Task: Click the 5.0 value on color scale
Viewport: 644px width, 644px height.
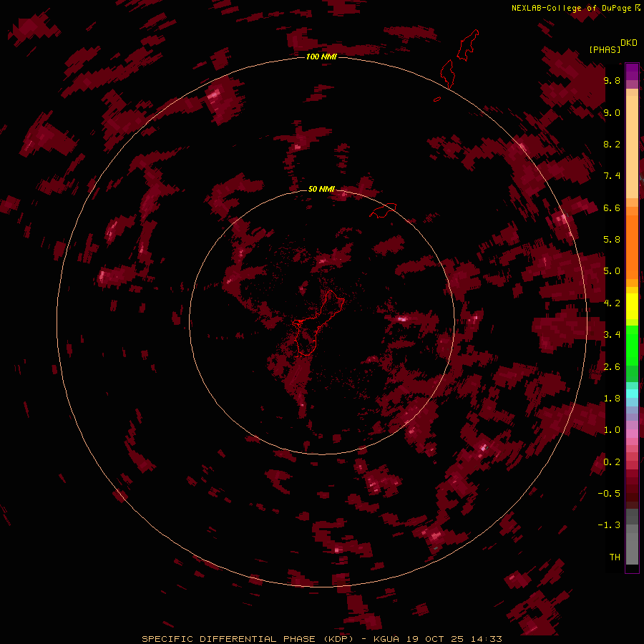Action: coord(612,271)
